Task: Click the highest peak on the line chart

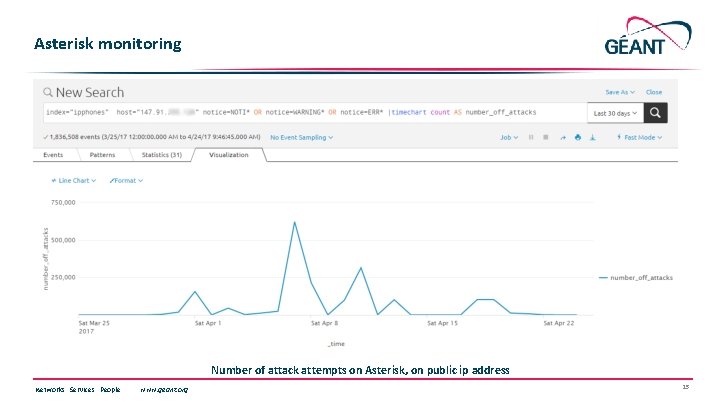Action: pyautogui.click(x=294, y=222)
